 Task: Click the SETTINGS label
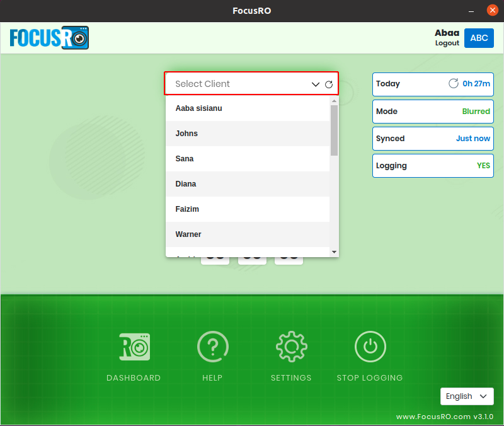291,377
